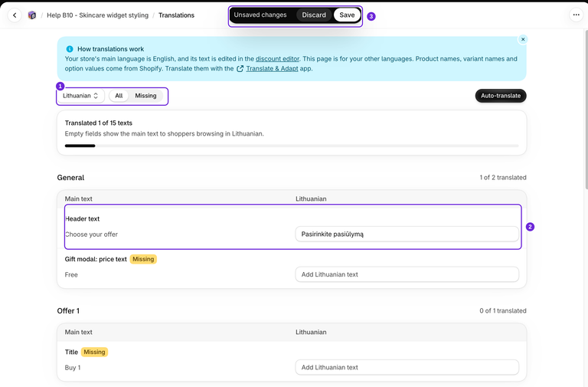Viewport: 588px width, 387px height.
Task: Click the Gift modal price text Lithuanian field
Action: [x=407, y=274]
